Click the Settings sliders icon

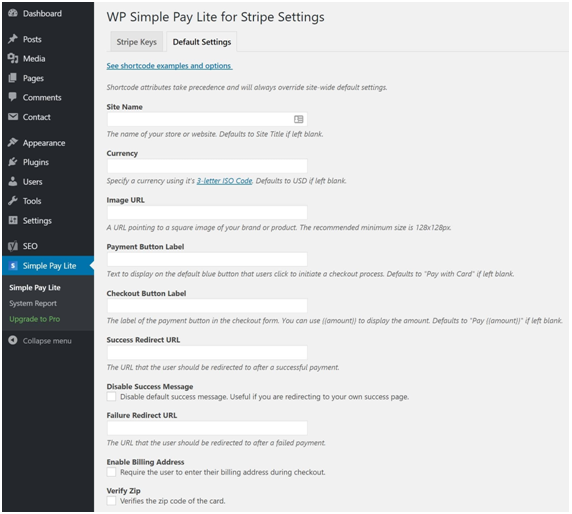click(13, 220)
